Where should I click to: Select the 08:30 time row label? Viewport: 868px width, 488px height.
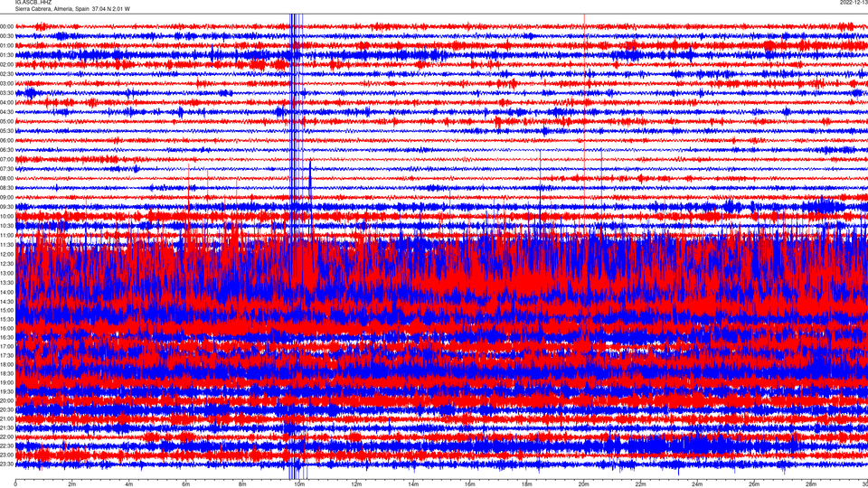pyautogui.click(x=7, y=188)
